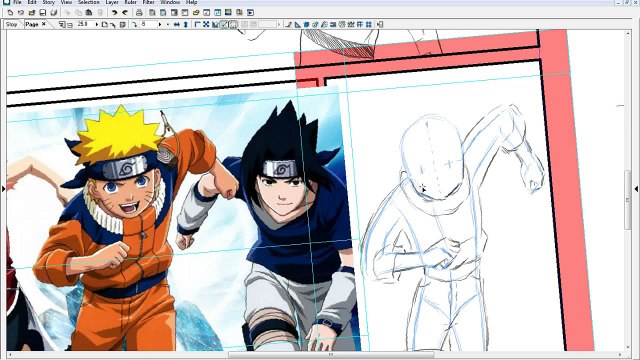Click the rotate arrow icon beside angle field
Screen dimensions: 640x360
pos(134,24)
